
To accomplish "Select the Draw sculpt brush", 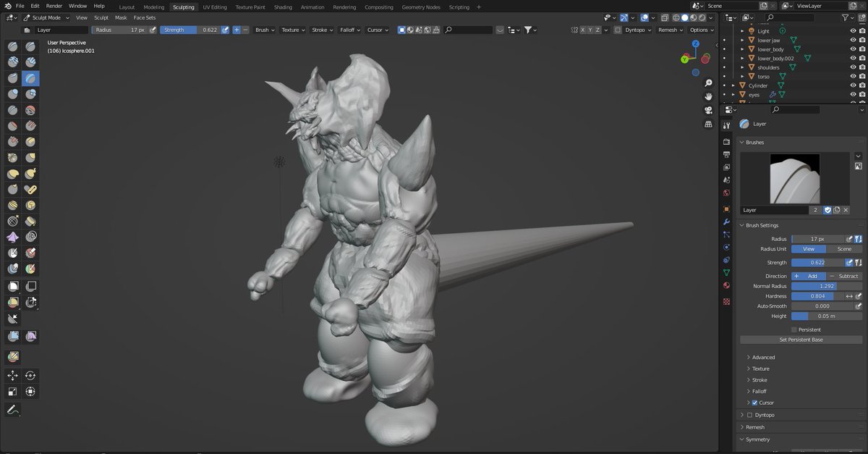I will point(13,46).
